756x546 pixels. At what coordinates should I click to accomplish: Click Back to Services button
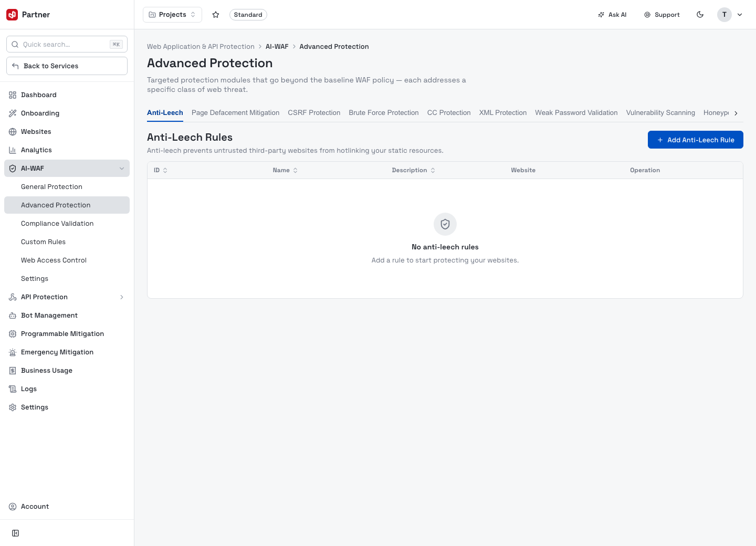tap(67, 66)
